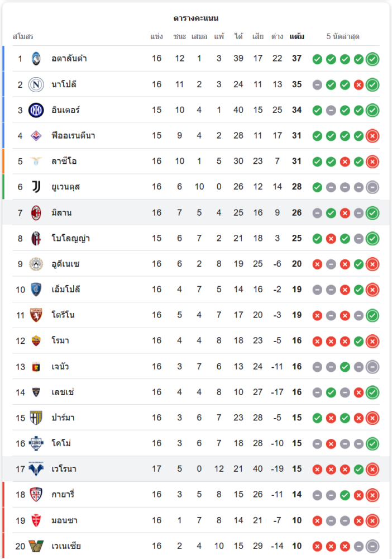Click the ตารางคะแนน table title
Viewport: 392px width, 559px height.
196,18
